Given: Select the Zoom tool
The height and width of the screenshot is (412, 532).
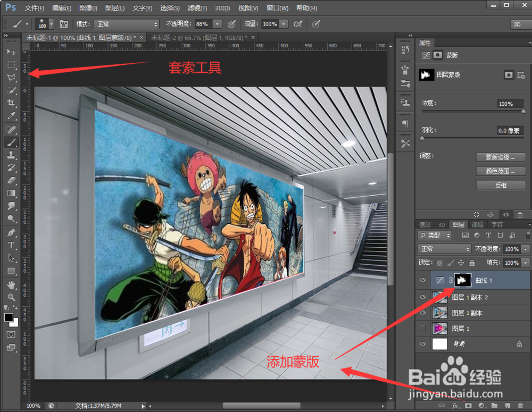Looking at the screenshot, I should (11, 297).
